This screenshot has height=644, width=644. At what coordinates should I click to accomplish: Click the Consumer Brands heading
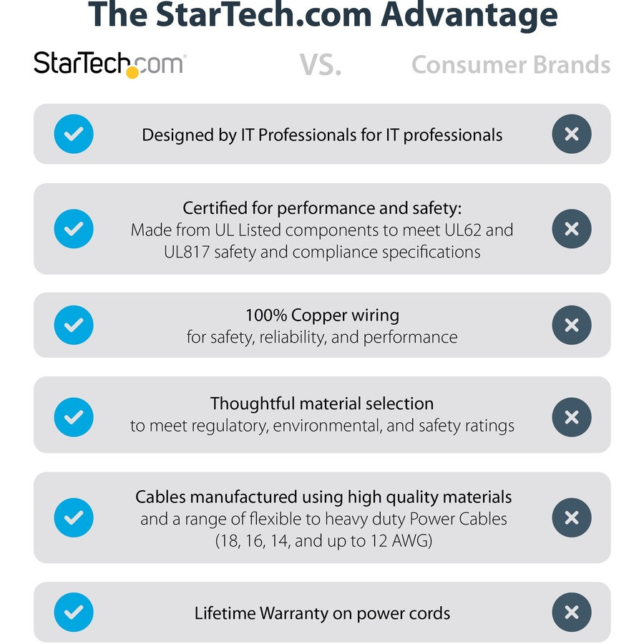point(510,65)
